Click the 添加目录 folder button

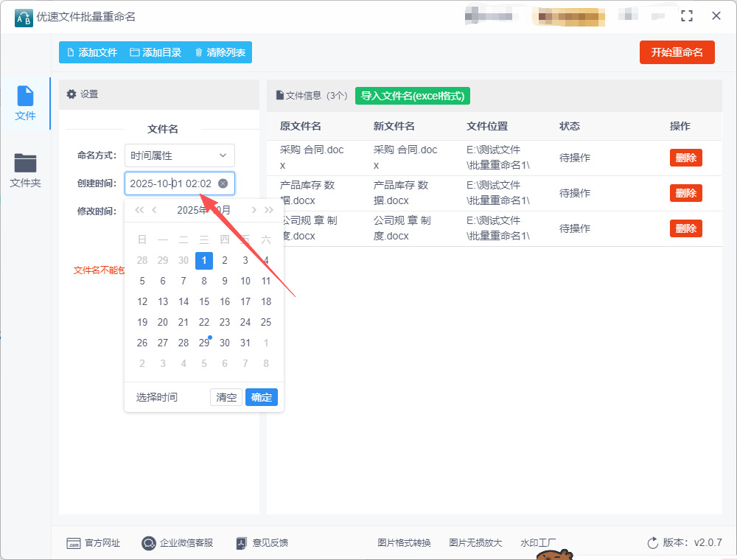coord(156,52)
